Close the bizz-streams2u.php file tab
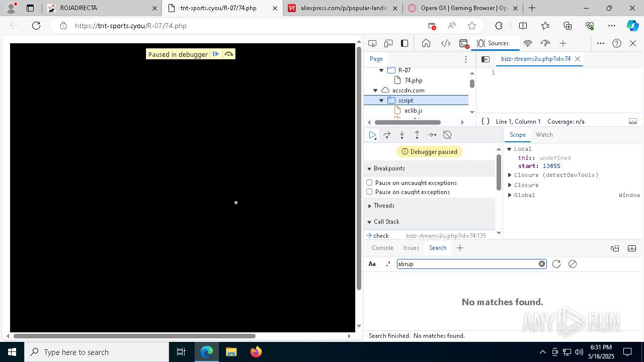 tap(578, 59)
